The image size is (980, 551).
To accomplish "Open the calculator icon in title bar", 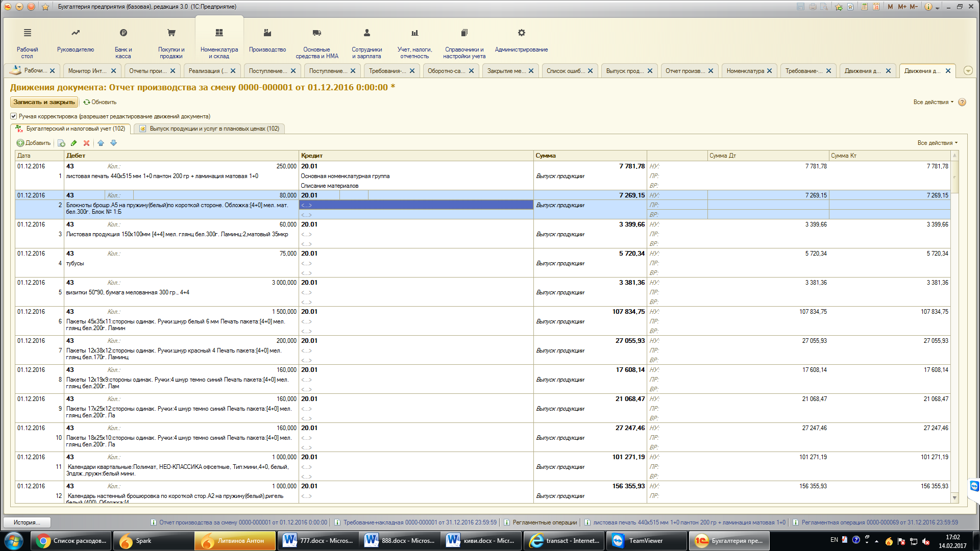I will (864, 7).
